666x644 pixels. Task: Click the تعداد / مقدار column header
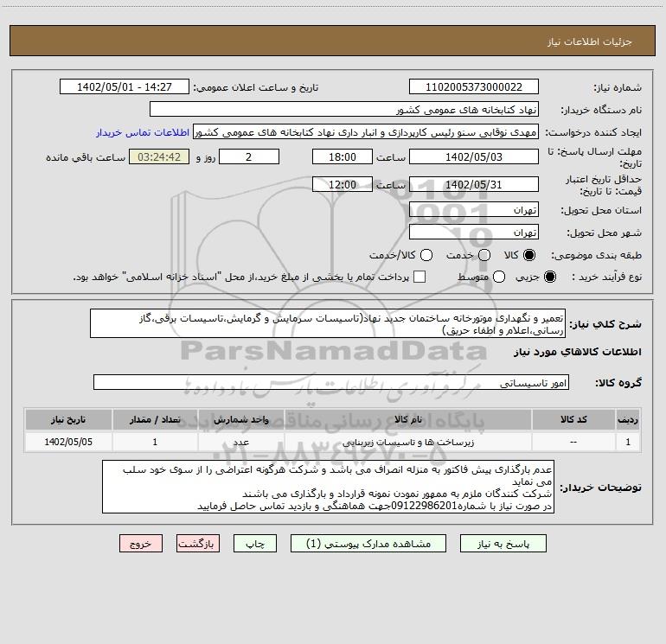[155, 419]
